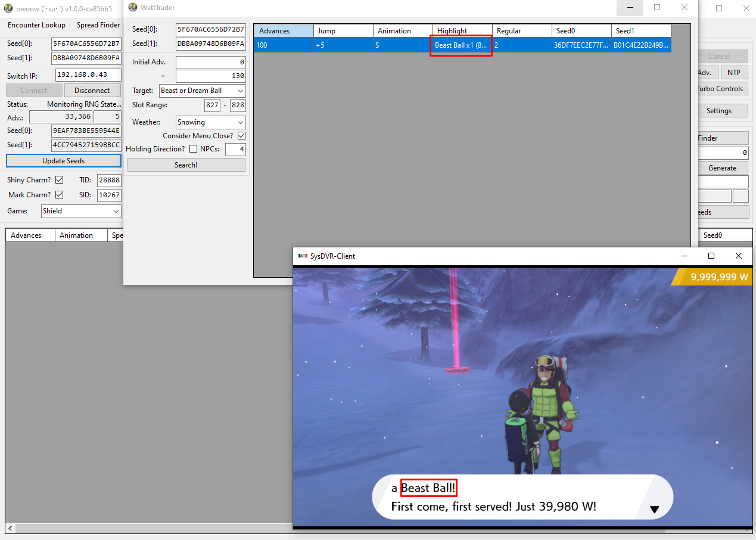Click the SID field showing 10267

pyautogui.click(x=109, y=195)
